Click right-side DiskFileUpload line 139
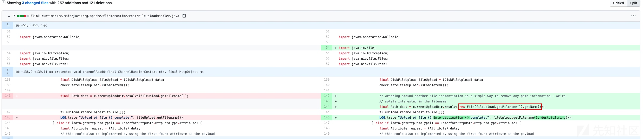The image size is (644, 139). pos(431,80)
